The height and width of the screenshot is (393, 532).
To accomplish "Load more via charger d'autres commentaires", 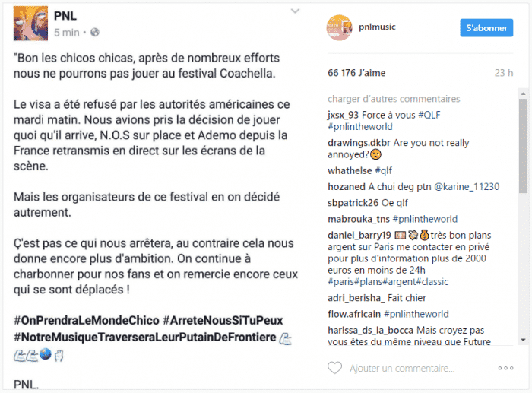I will pos(394,99).
